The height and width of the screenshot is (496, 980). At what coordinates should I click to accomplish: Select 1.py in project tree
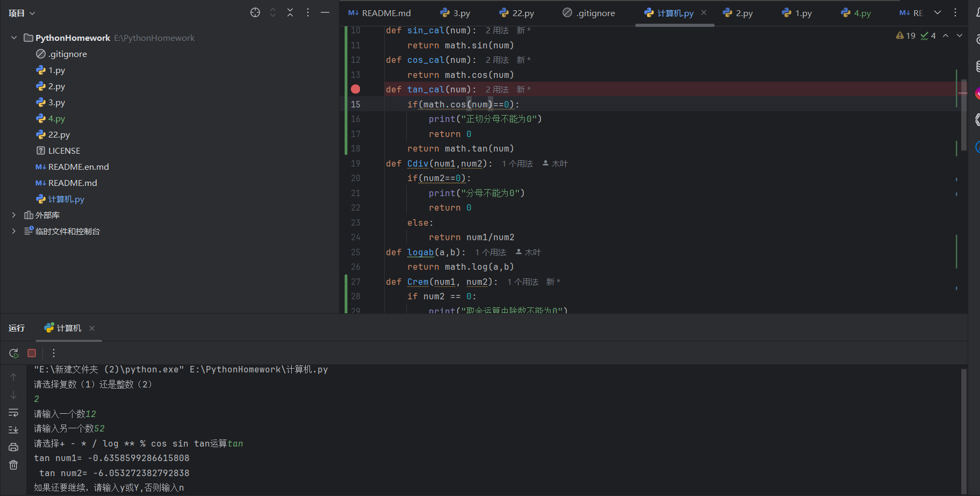click(x=51, y=70)
